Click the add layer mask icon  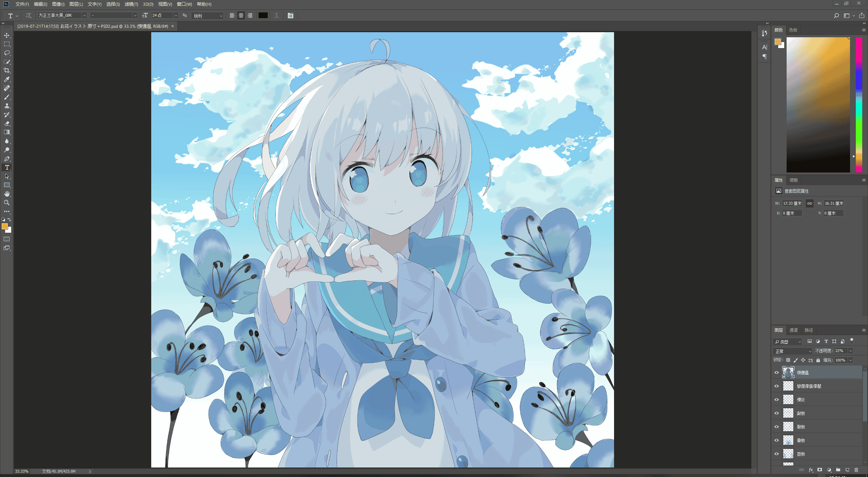pyautogui.click(x=820, y=470)
